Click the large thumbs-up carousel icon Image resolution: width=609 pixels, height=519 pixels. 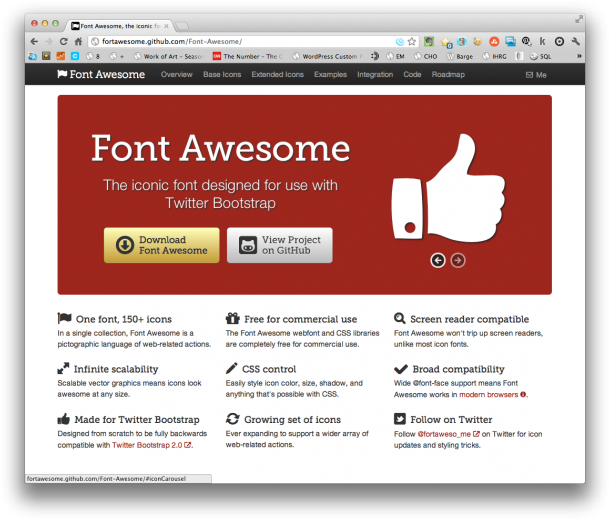pos(448,188)
